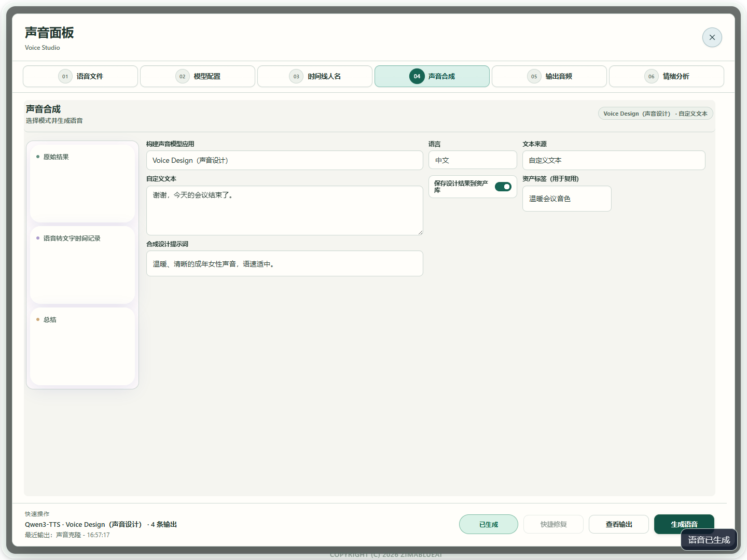Select the 总结 card
Image resolution: width=747 pixels, height=560 pixels.
82,346
